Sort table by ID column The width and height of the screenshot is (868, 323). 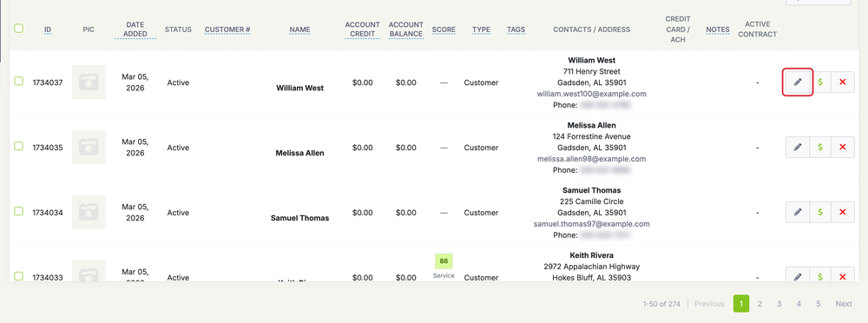[48, 30]
